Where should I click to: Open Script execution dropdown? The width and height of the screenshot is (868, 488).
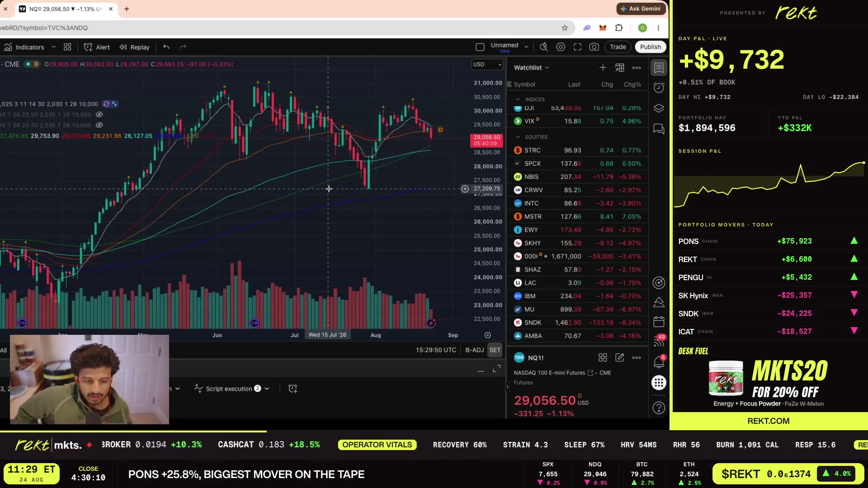click(x=232, y=389)
